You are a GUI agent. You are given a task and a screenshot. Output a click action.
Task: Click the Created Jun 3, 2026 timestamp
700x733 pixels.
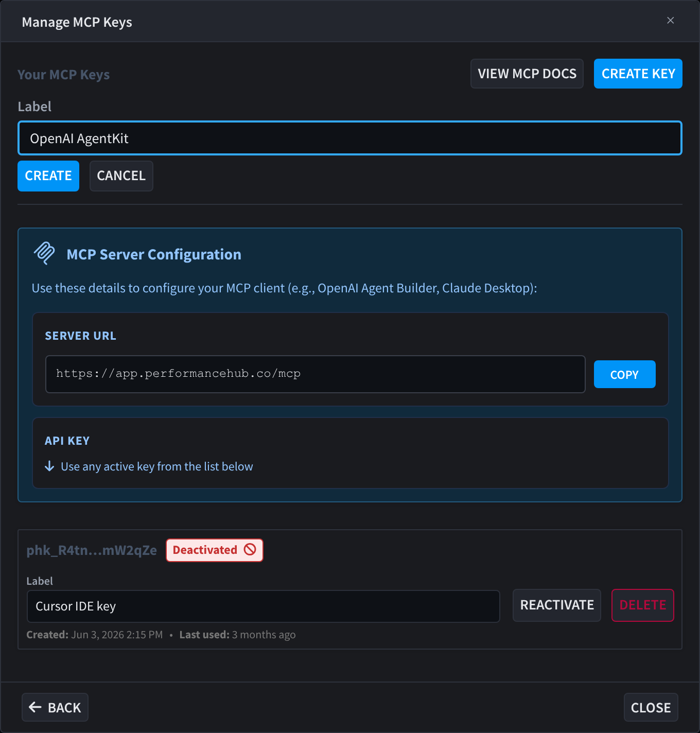coord(95,635)
